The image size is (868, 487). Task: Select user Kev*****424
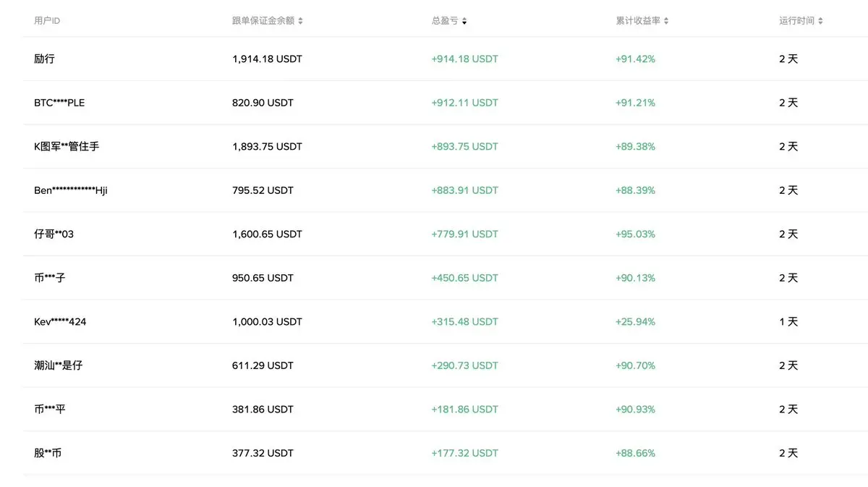60,322
